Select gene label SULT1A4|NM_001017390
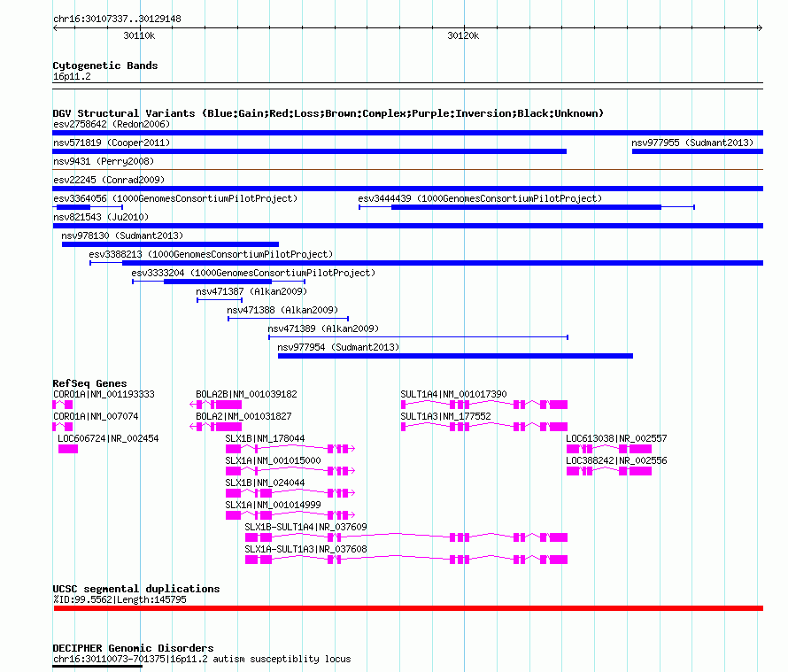Viewport: 788px width, 672px height. pos(453,395)
